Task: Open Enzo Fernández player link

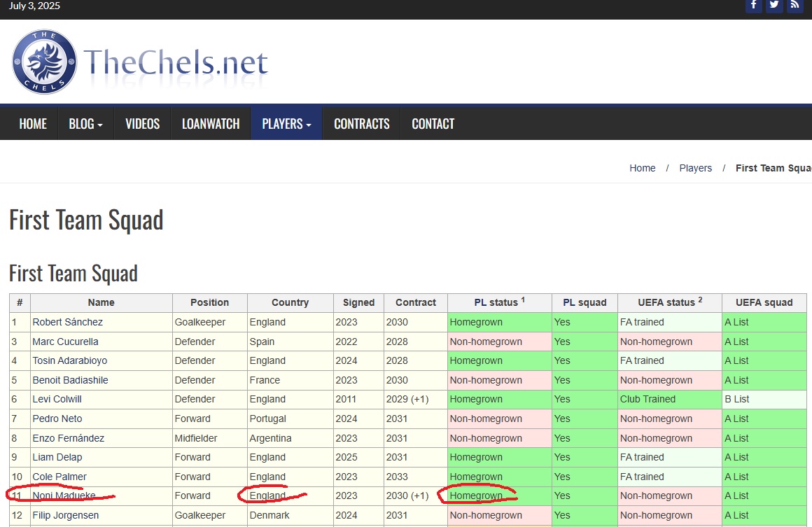Action: click(x=69, y=438)
